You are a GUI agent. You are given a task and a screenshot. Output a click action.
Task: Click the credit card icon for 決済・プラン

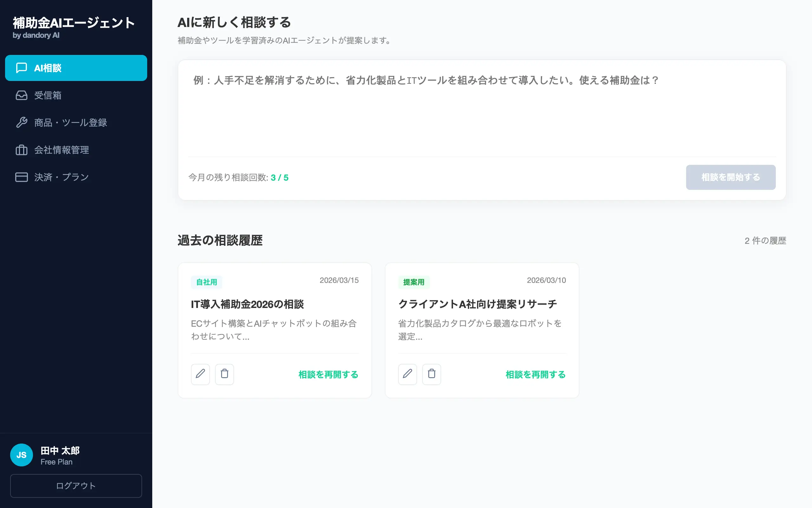point(22,177)
